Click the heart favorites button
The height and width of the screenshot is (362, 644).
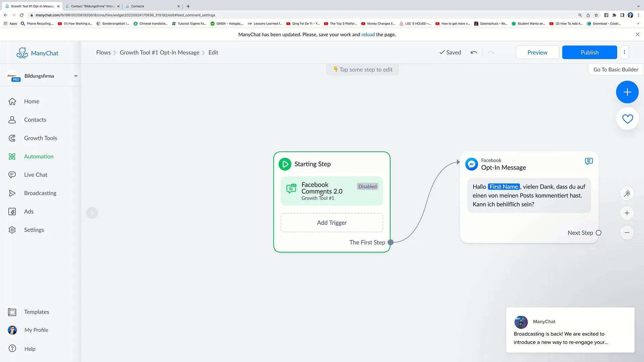(627, 119)
